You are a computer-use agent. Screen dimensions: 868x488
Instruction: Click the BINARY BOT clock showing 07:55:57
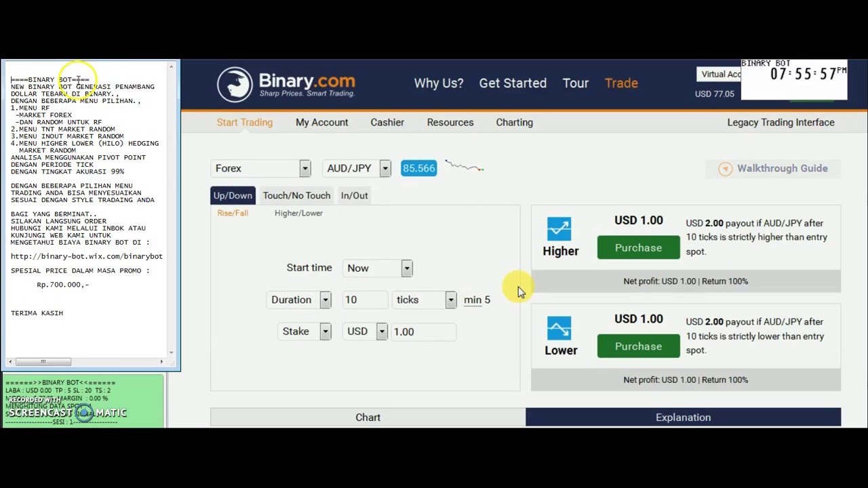click(x=794, y=79)
